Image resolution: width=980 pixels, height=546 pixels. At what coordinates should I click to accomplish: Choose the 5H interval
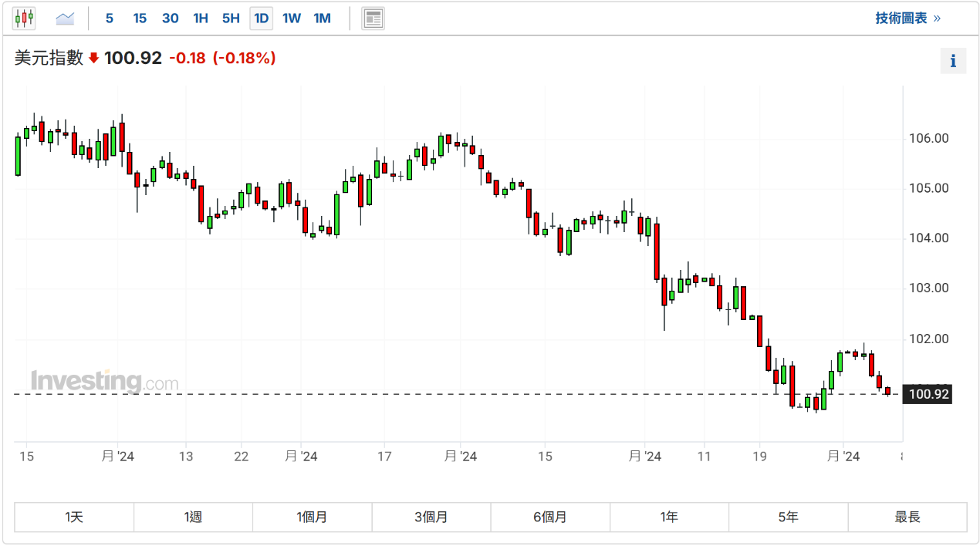tap(231, 18)
